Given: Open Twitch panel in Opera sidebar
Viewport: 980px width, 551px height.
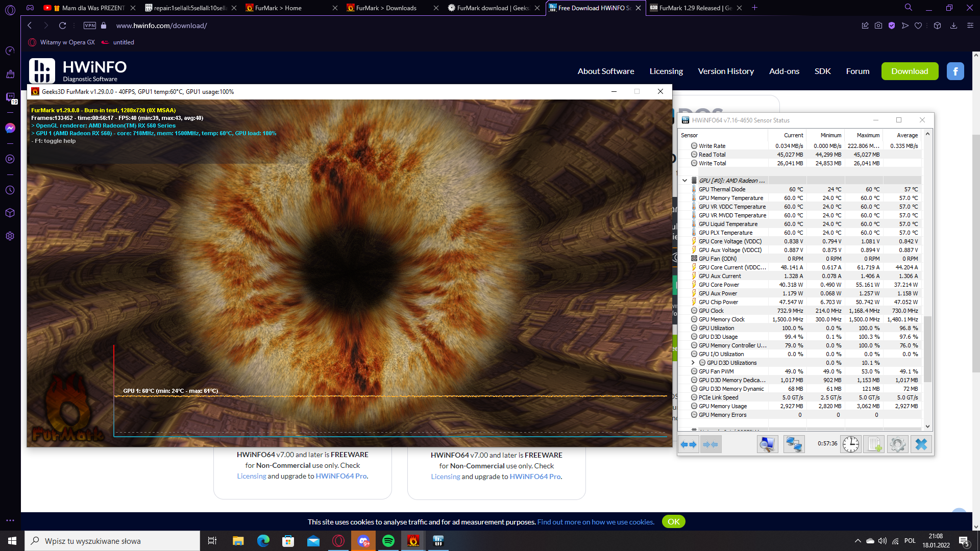Looking at the screenshot, I should pos(10,97).
